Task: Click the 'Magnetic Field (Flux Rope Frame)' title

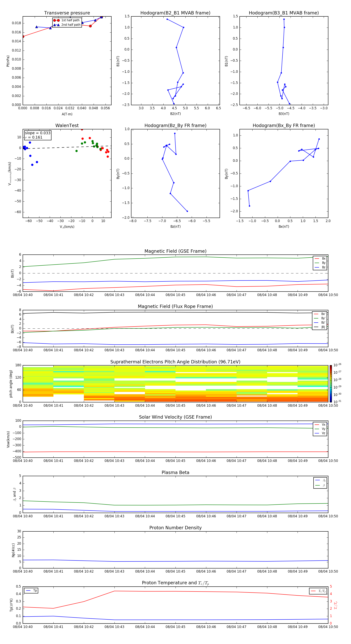Action: click(175, 307)
